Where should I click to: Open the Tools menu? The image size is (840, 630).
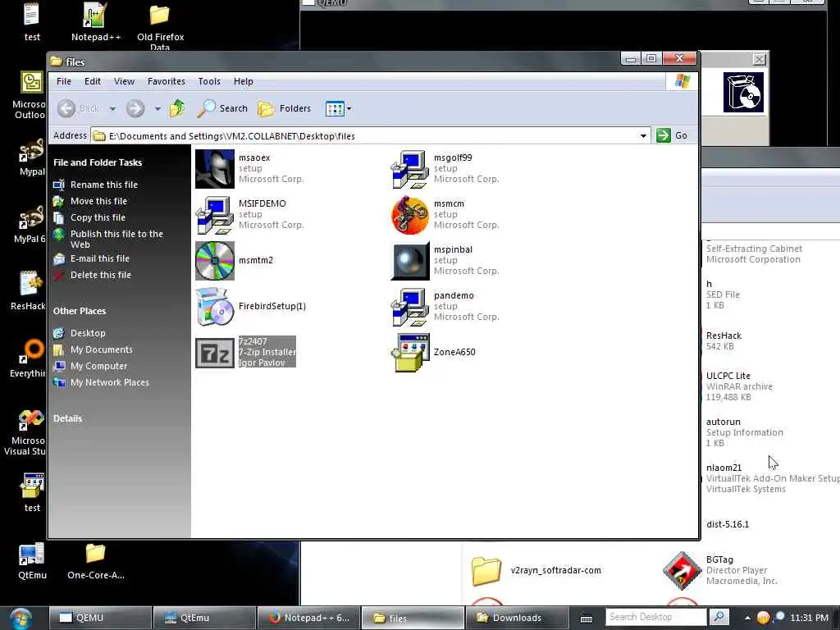209,81
